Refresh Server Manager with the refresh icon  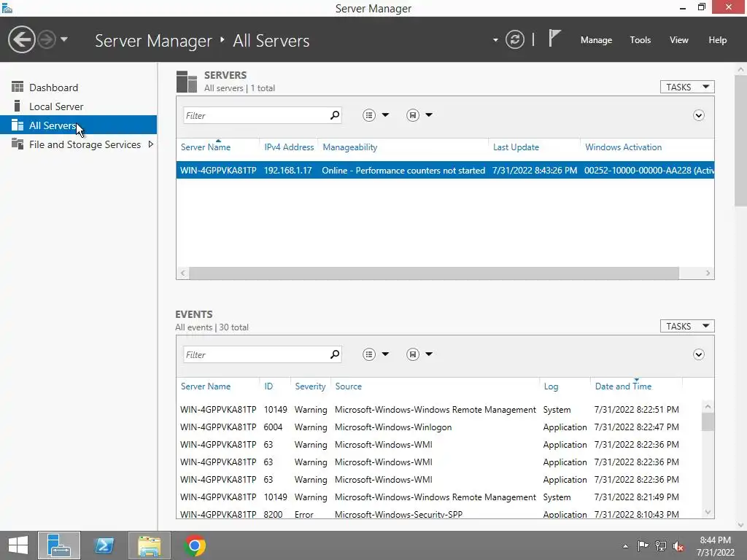(x=515, y=39)
